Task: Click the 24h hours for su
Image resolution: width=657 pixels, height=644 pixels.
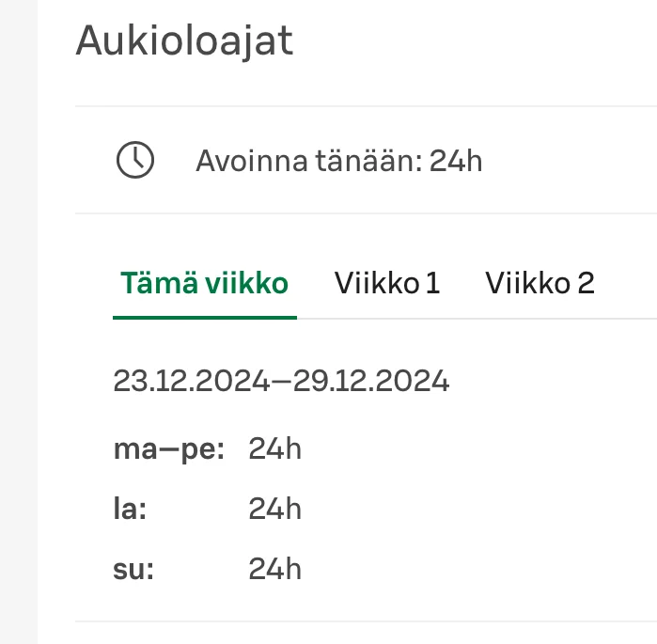Action: coord(274,569)
